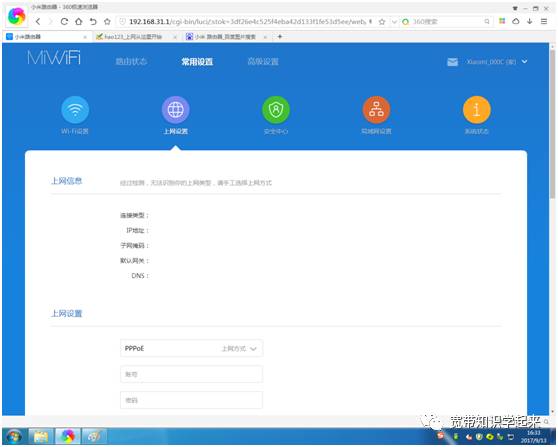
Task: Click the PPPoE account input field
Action: 191,374
